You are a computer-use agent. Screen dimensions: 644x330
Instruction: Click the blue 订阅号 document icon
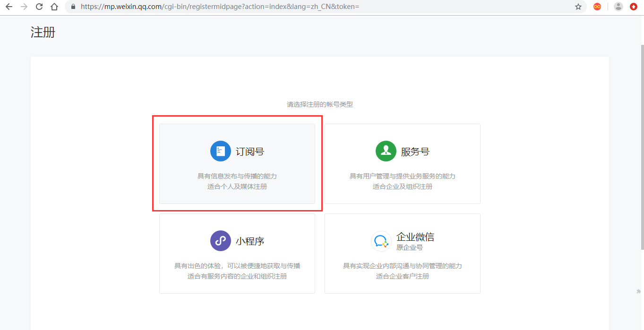[221, 151]
